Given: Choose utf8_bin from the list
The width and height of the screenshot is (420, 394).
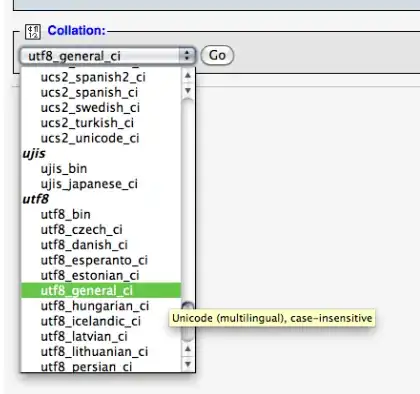Looking at the screenshot, I should pyautogui.click(x=101, y=214).
